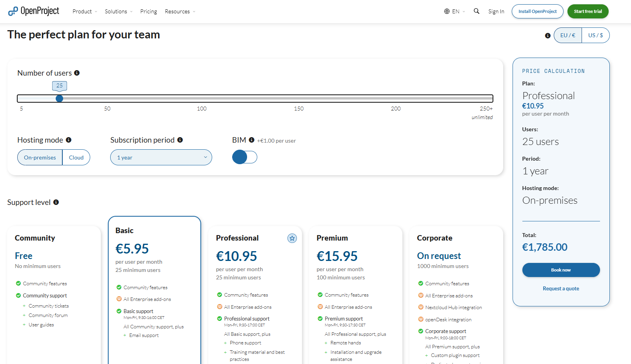The height and width of the screenshot is (364, 631).
Task: Click the globe language icon
Action: [x=447, y=11]
